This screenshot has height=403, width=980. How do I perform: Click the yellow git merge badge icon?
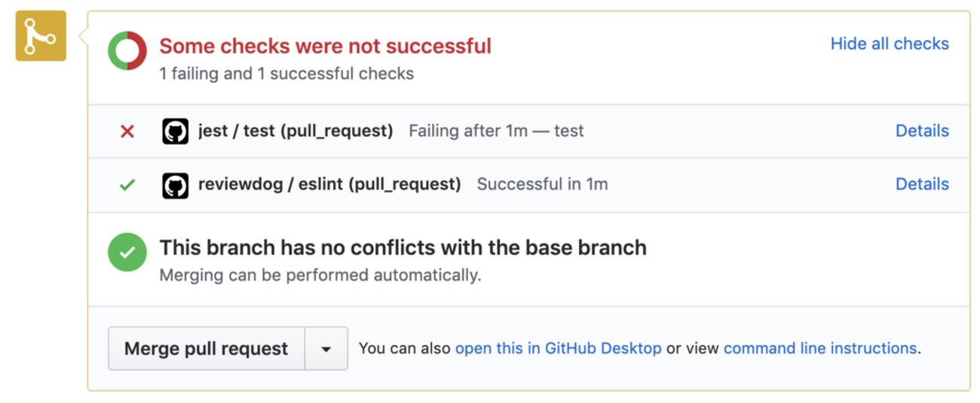(41, 35)
